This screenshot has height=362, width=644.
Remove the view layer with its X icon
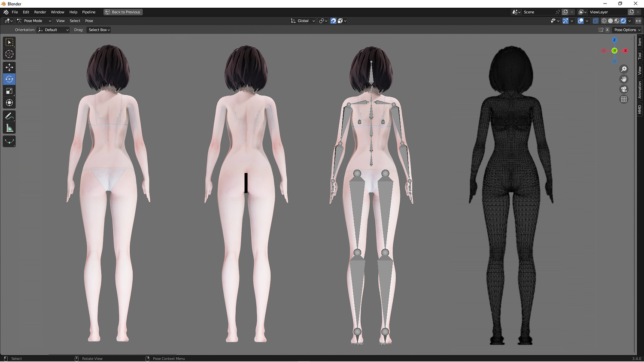click(x=638, y=12)
